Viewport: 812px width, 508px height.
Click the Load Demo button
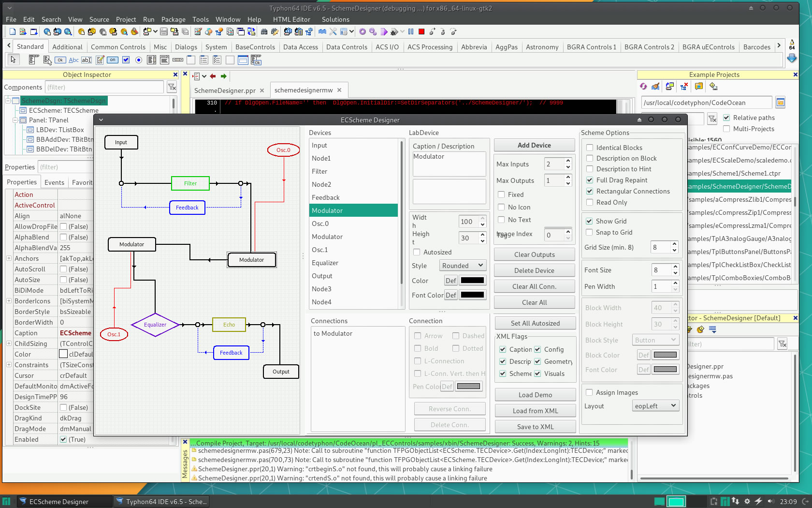535,395
